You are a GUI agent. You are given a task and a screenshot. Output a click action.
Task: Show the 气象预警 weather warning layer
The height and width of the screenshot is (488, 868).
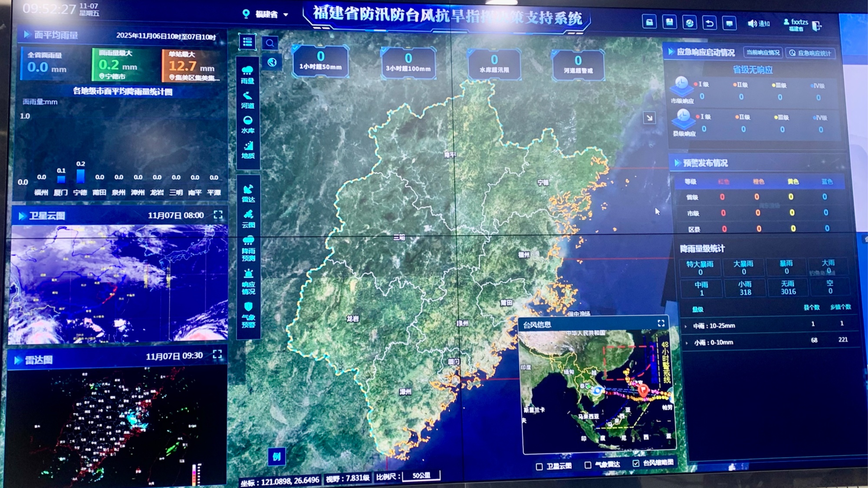coord(248,314)
